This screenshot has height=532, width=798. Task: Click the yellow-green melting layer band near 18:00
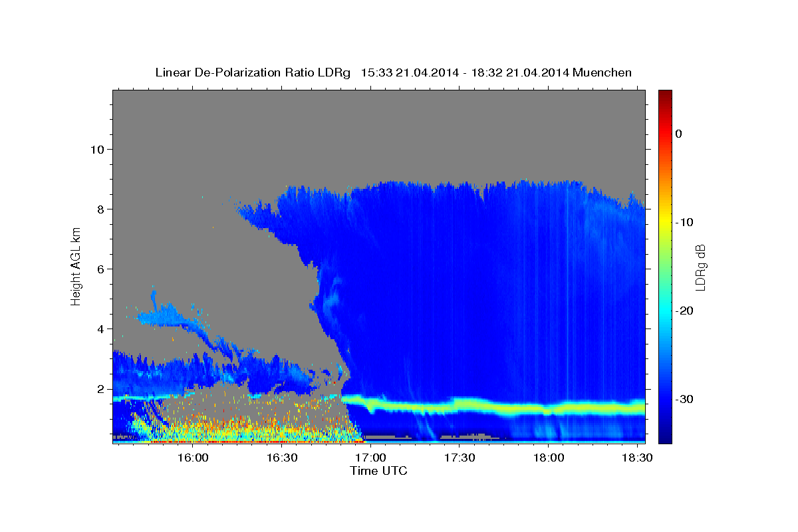[548, 409]
